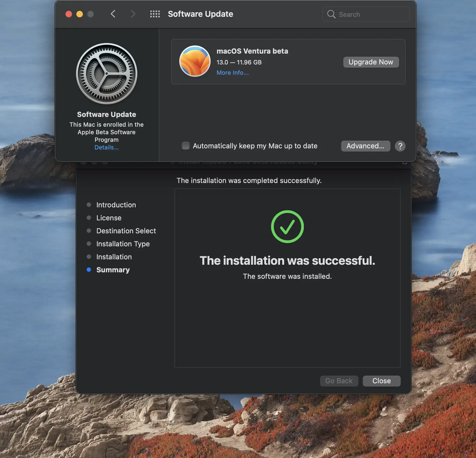Show all preferences with the grid icon
This screenshot has width=476, height=458.
[155, 14]
